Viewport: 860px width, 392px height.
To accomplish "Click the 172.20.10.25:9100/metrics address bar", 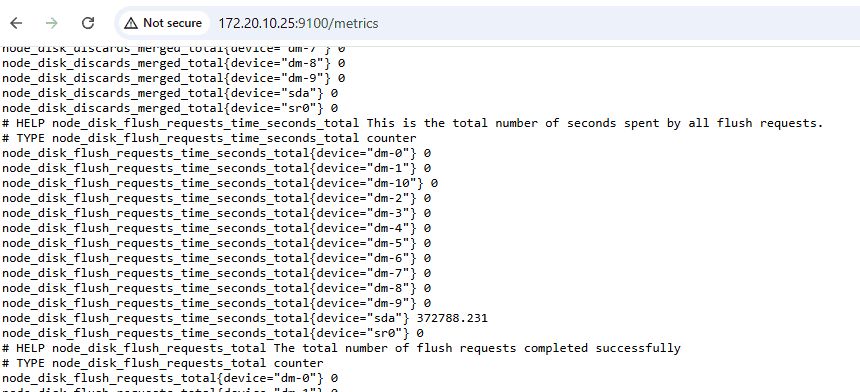I will tap(298, 24).
